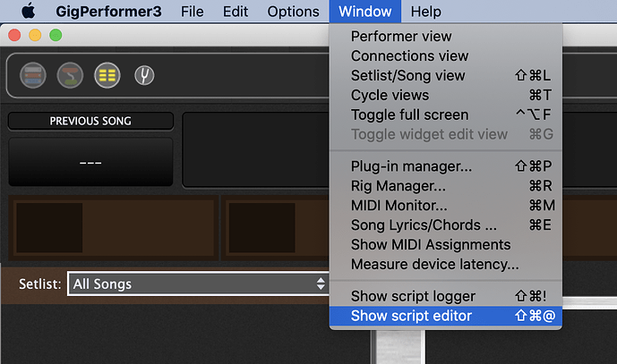Open Song Lyrics/Chords window
Screen dimensions: 617x364
coord(445,225)
